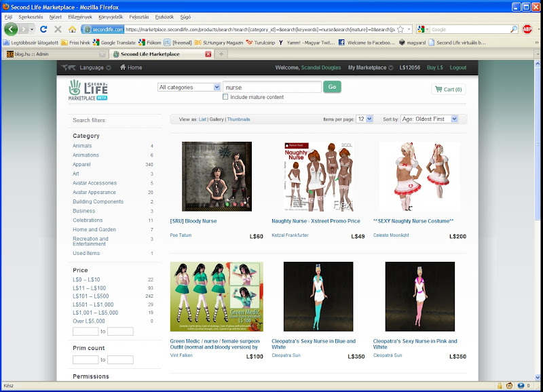Go back with the green back arrow
The image size is (543, 392).
(11, 29)
